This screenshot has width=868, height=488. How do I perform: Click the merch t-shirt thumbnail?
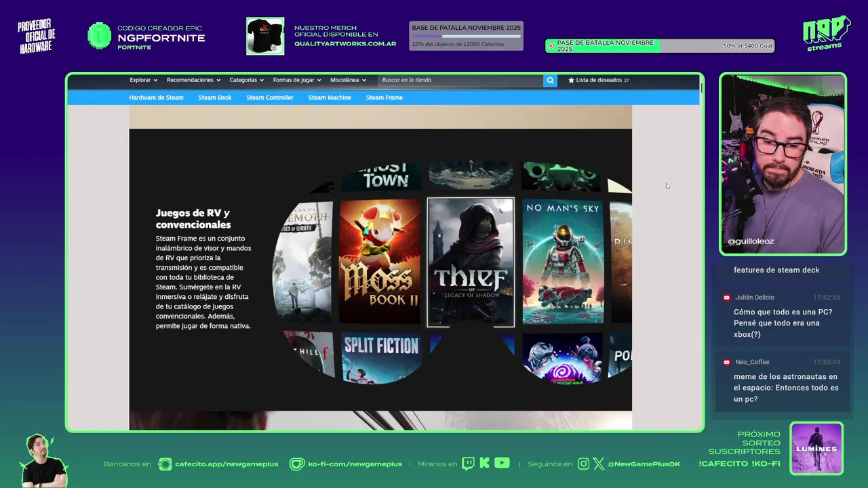tap(265, 36)
